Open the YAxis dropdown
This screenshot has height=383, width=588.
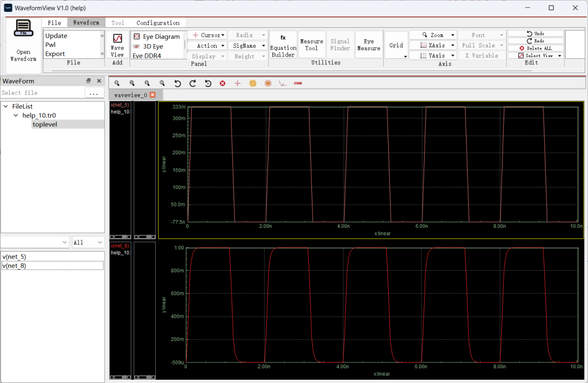pyautogui.click(x=433, y=56)
